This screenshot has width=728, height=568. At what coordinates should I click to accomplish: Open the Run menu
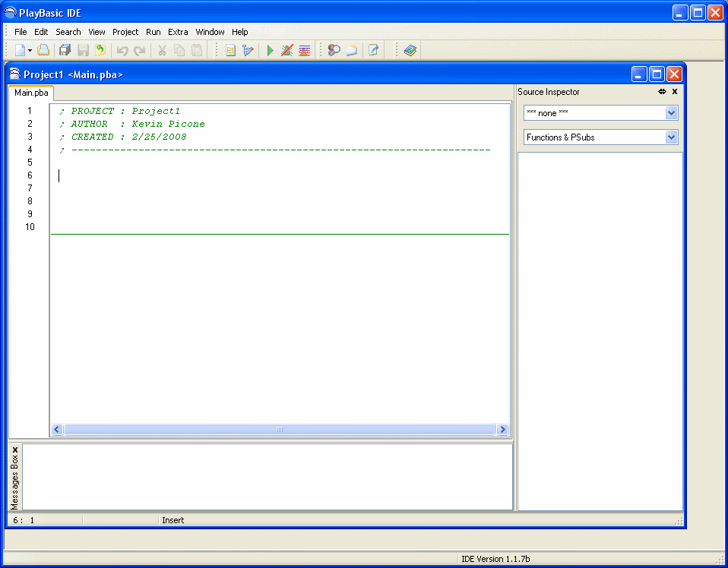coord(154,32)
